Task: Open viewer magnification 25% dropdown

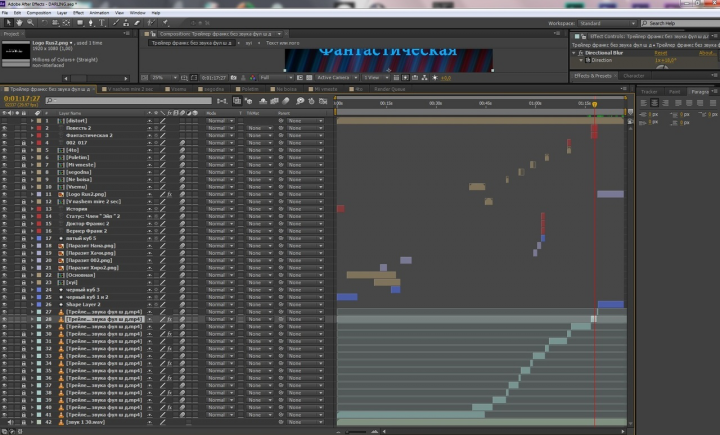Action: (x=164, y=78)
